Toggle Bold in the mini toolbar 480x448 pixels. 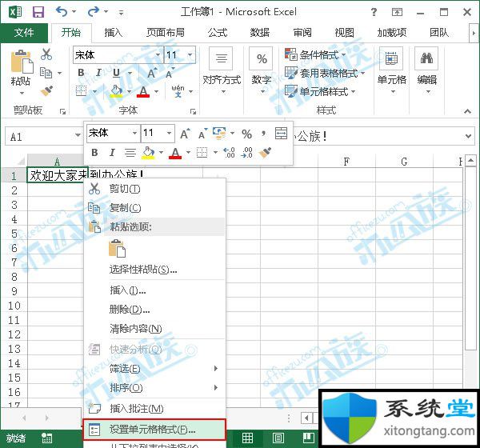pos(95,152)
